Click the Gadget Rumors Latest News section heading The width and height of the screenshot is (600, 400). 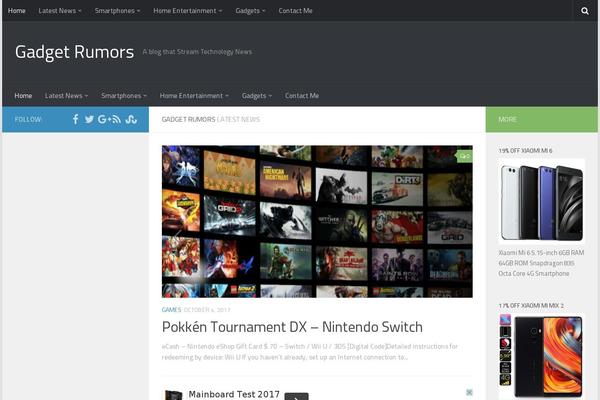[210, 119]
